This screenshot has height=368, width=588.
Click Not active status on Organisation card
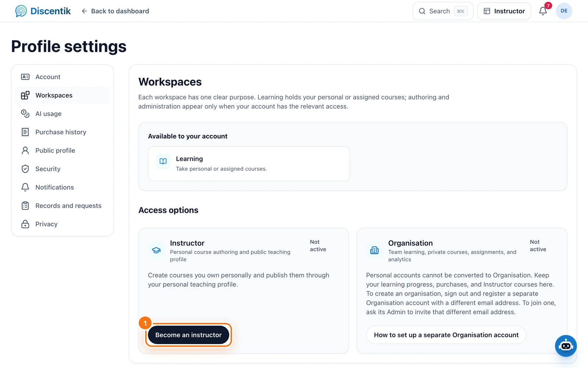coord(538,245)
